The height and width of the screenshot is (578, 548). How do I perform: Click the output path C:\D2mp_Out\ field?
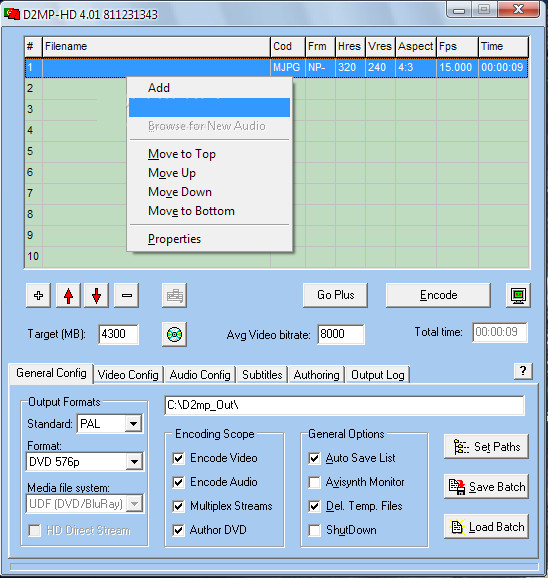tap(344, 405)
